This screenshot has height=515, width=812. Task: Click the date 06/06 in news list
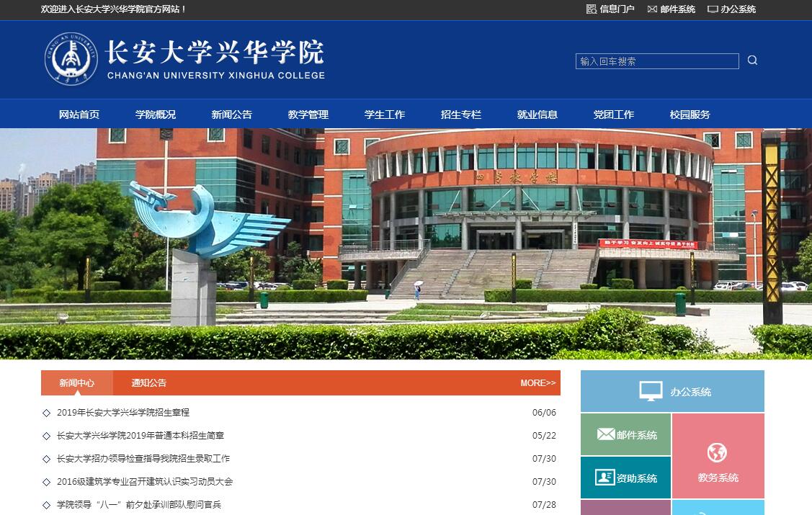(x=544, y=413)
